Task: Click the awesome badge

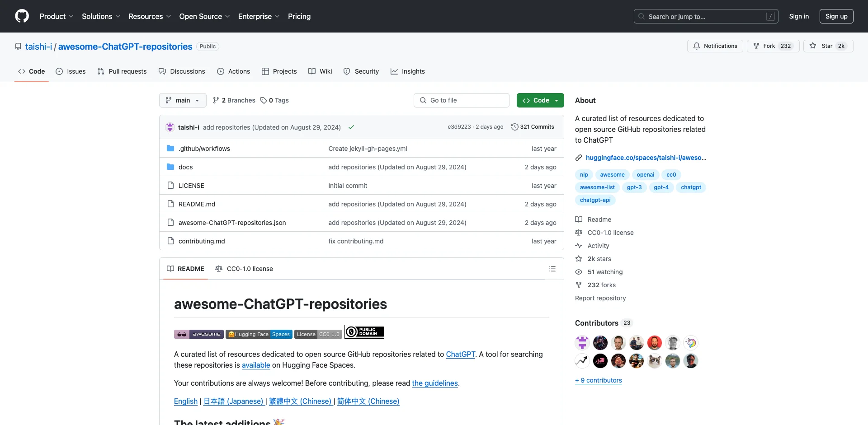Action: [x=199, y=334]
